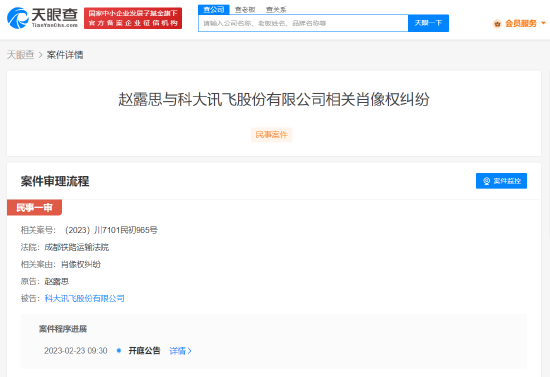The width and height of the screenshot is (550, 377).
Task: Click the date 2023-02-23 09:30
Action: click(x=75, y=351)
